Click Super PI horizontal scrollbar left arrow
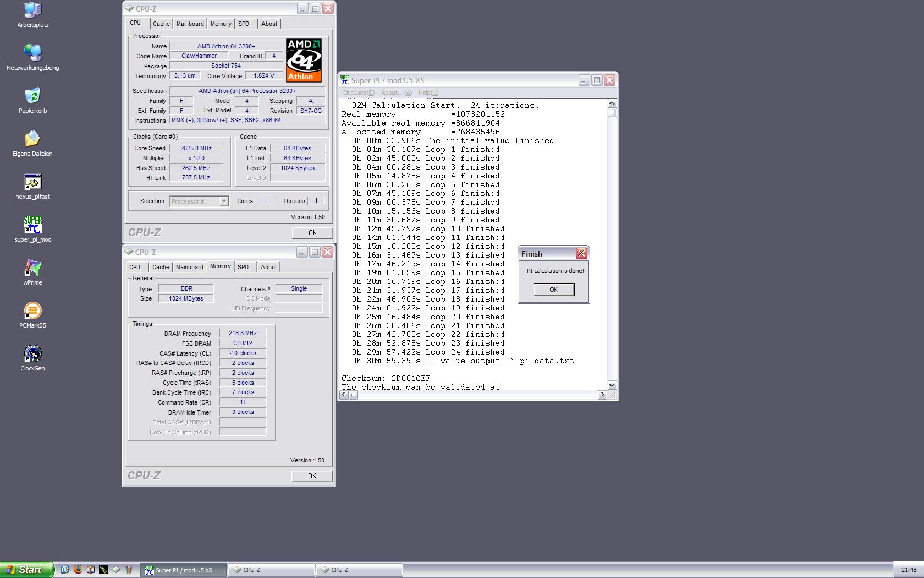Screen dimensions: 924x578 344,395
